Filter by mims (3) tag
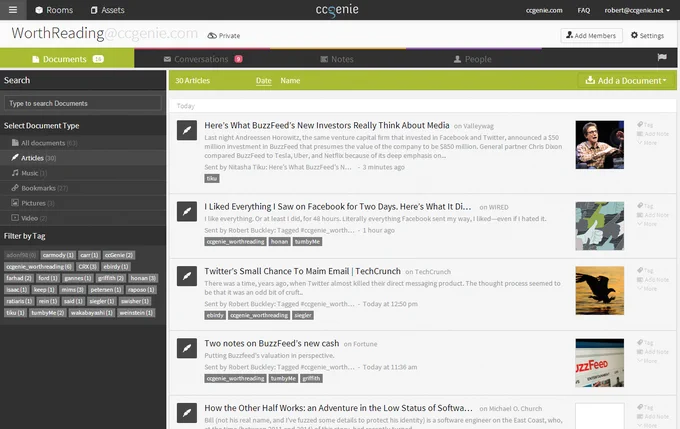Viewport: 680px width, 429px height. pos(72,290)
